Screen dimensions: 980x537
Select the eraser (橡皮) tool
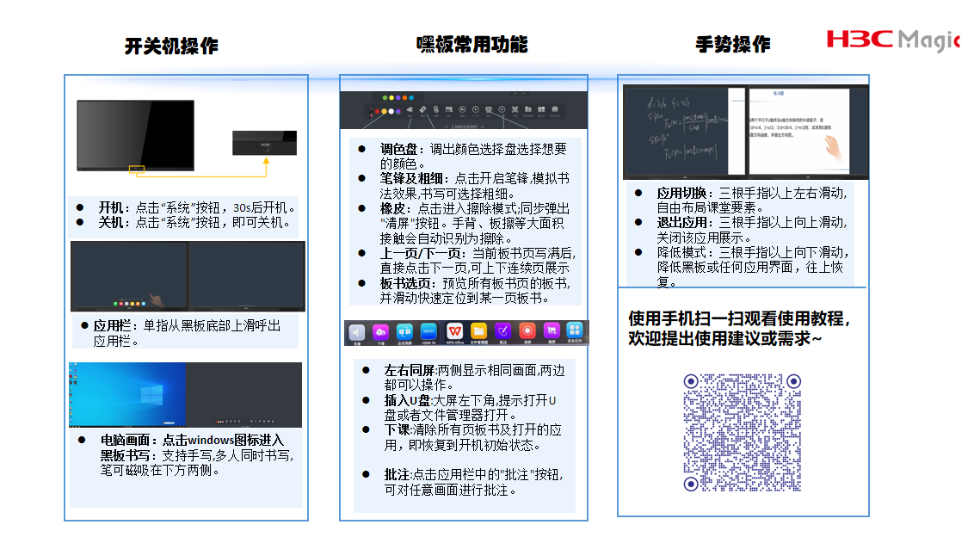pos(423,109)
